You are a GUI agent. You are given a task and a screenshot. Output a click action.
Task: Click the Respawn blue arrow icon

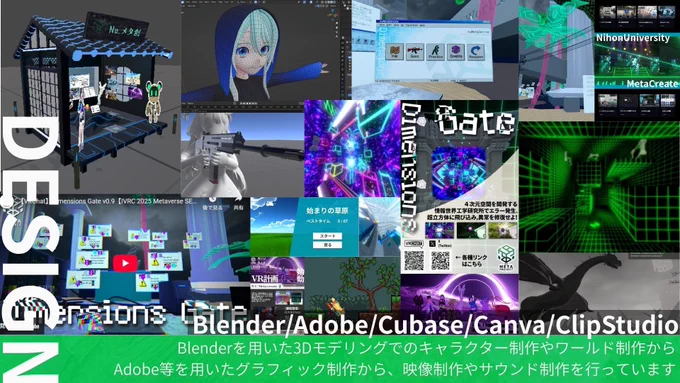[x=476, y=52]
